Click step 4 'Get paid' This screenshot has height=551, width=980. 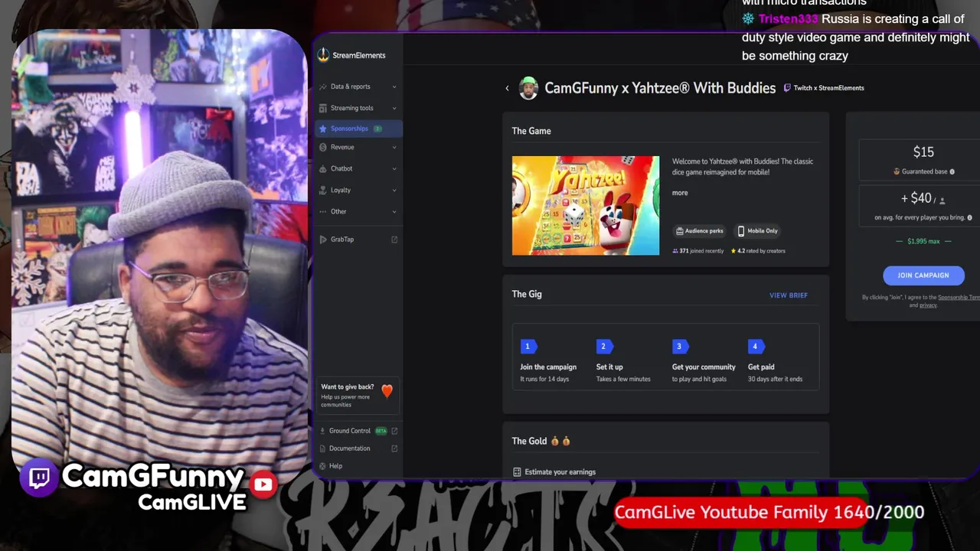(x=775, y=361)
